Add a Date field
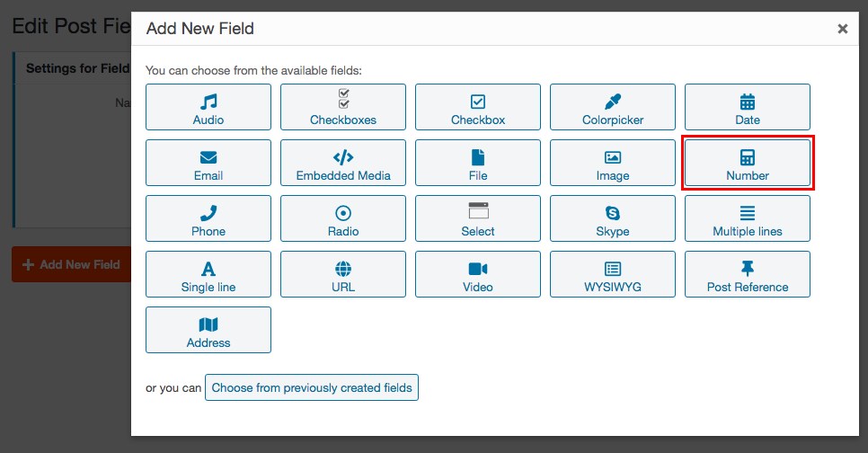Screen dimensions: 868x453 pos(748,107)
